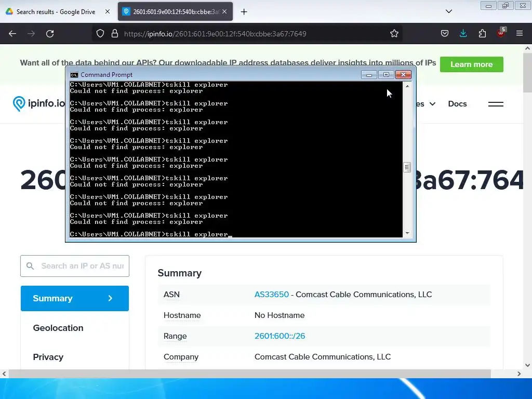Click the page vertical scrollbar down arrow

point(528,365)
